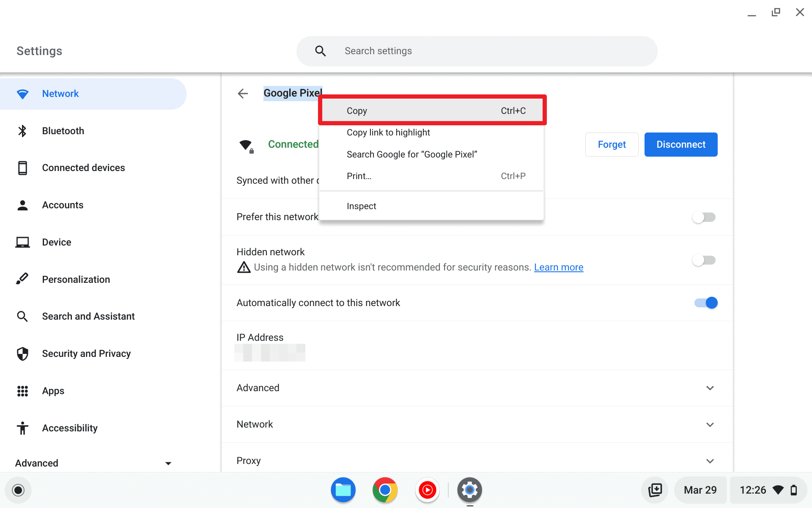
Task: Open YouTube Music from the shelf
Action: (427, 490)
